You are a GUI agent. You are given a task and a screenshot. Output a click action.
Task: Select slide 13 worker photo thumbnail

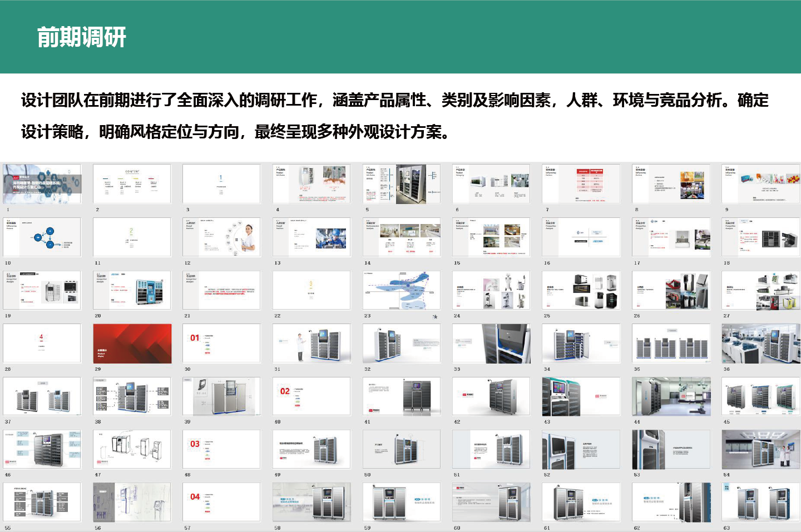[311, 236]
